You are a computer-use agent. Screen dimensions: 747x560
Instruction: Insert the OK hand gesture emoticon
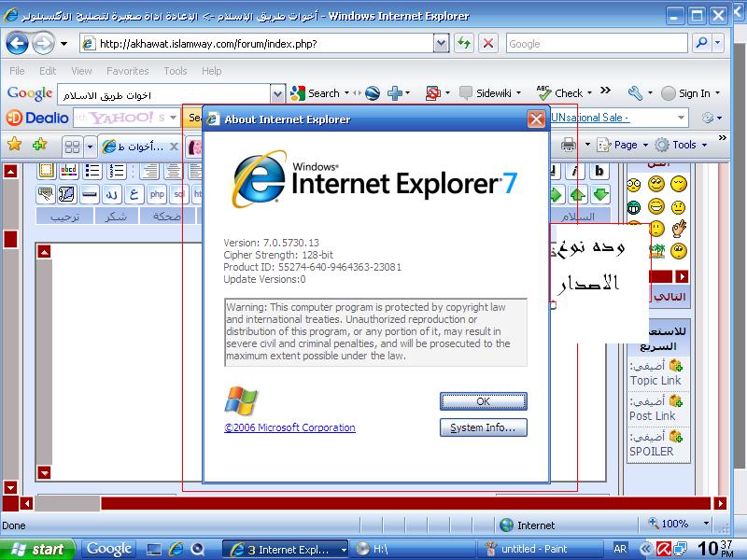point(679,228)
